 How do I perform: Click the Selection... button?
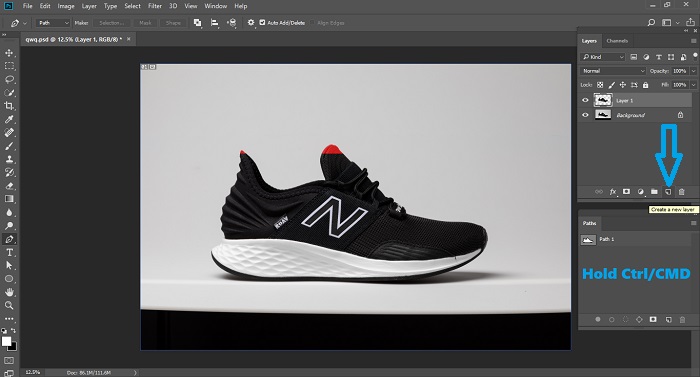point(112,23)
